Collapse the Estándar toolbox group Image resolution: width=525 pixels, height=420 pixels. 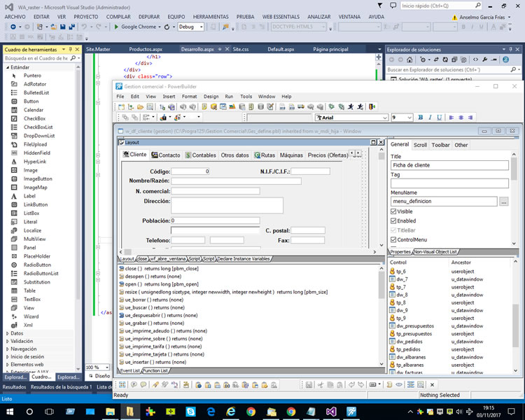coord(8,67)
